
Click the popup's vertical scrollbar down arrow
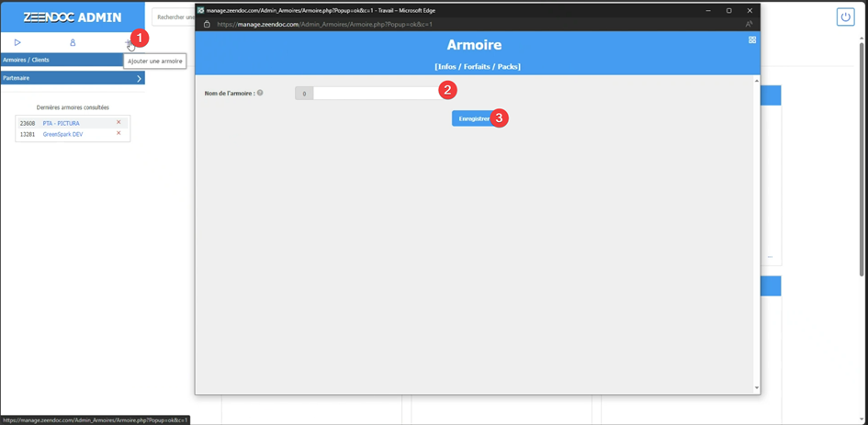757,387
